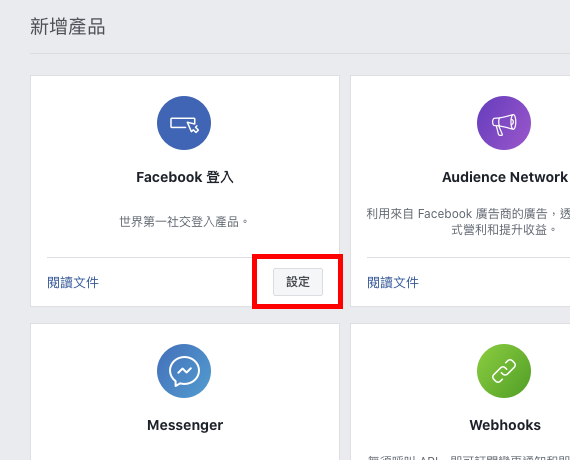Click the word Facebook in Audience Network description

tap(445, 214)
